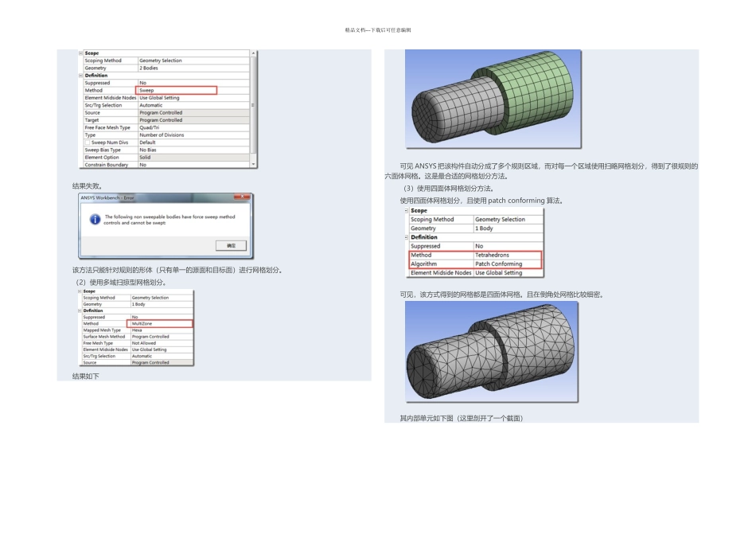756x535 pixels.
Task: Click the No Bias sweep bias value
Action: click(148, 150)
